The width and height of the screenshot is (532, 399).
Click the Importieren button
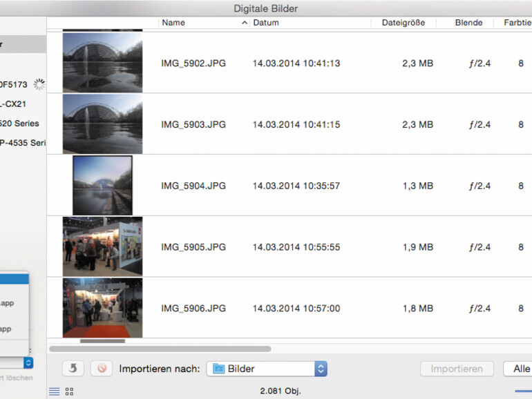[457, 369]
